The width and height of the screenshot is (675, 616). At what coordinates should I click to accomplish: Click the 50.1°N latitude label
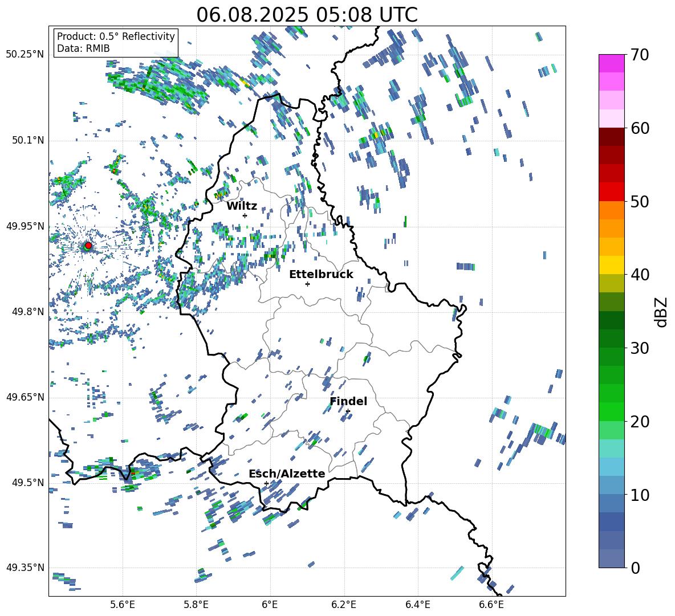(x=27, y=140)
